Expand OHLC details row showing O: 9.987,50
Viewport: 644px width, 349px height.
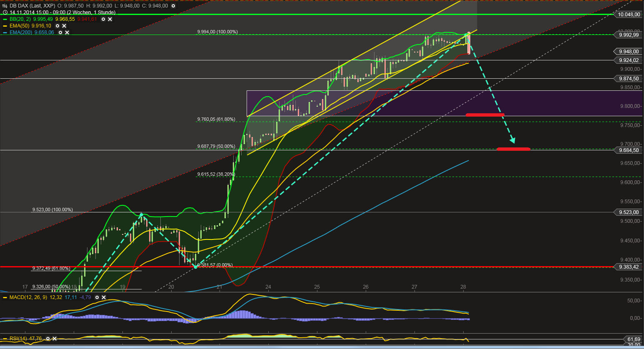point(70,6)
